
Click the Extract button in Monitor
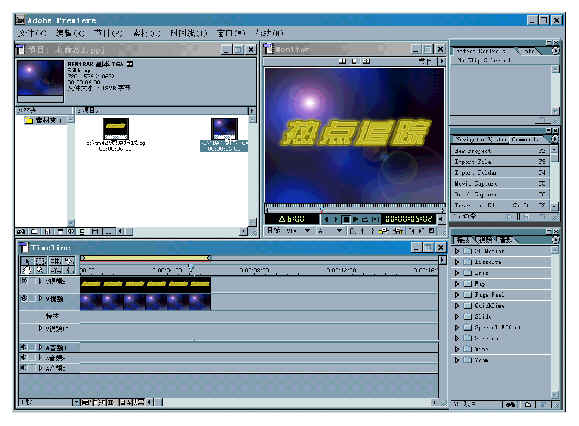pos(398,231)
